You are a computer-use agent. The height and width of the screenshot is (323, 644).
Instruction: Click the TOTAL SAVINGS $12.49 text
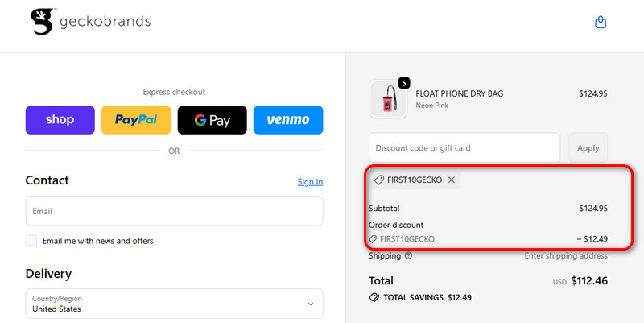[427, 297]
